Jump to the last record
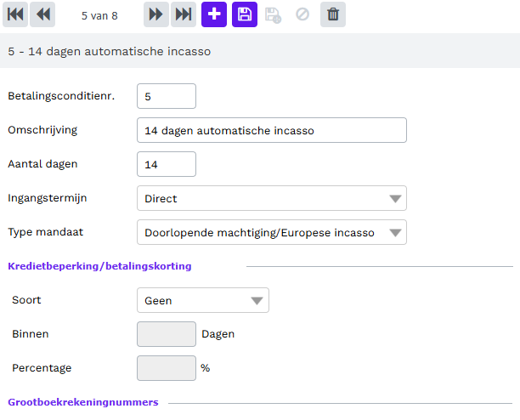The width and height of the screenshot is (520, 420). (x=183, y=14)
